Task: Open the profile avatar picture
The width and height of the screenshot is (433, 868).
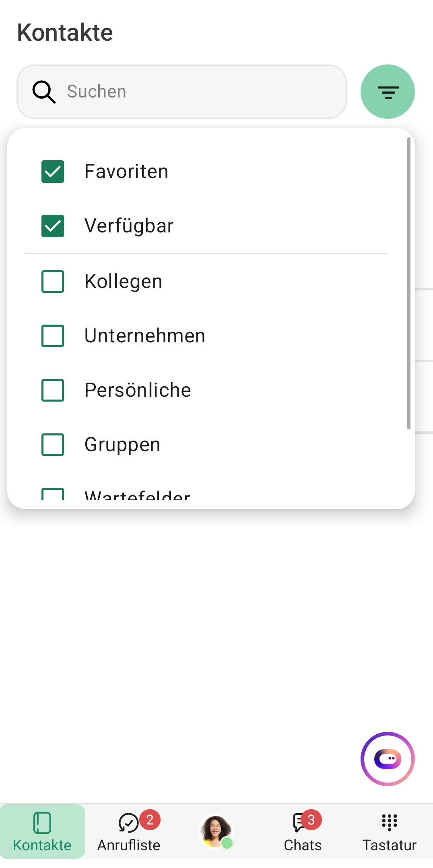Action: [216, 831]
